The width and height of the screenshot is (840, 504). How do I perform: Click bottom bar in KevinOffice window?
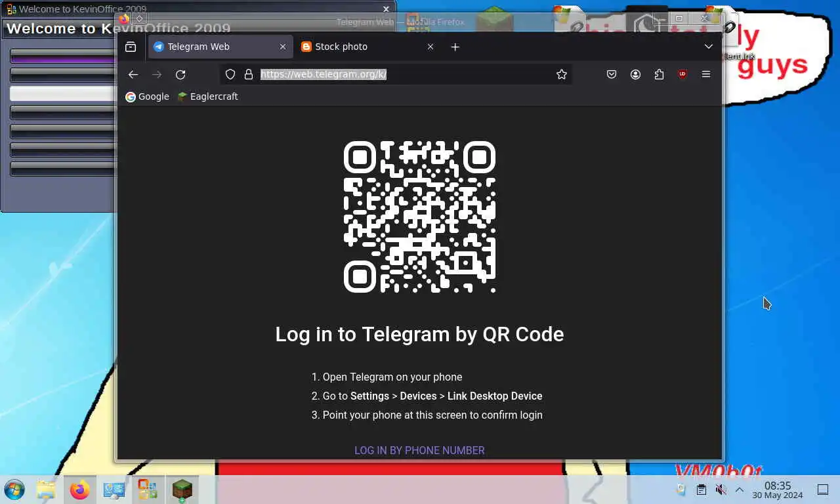(63, 169)
